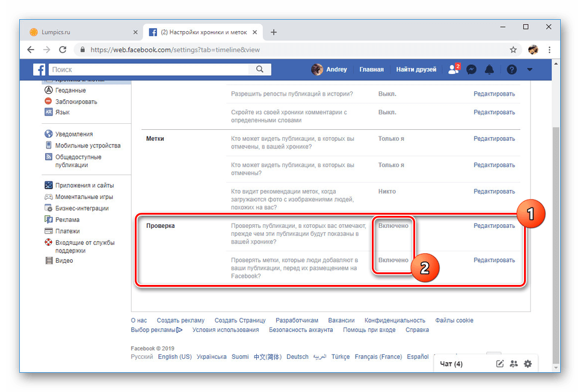This screenshot has width=580, height=392.
Task: Expand the account dropdown arrow in the top bar
Action: point(529,69)
